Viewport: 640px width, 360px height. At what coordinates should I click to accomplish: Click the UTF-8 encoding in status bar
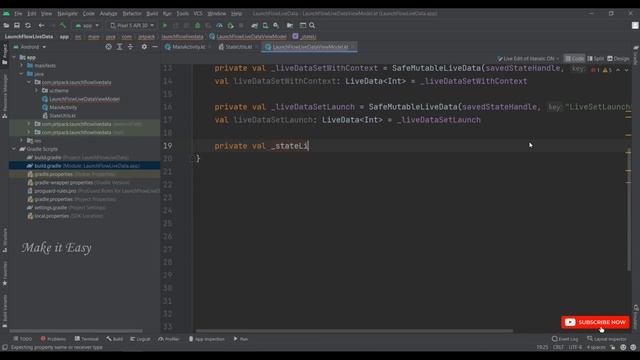[575, 347]
